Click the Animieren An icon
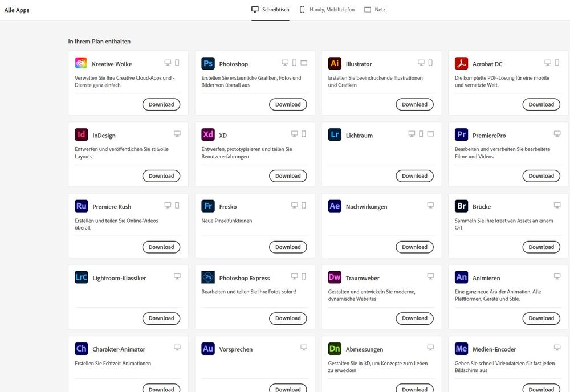This screenshot has height=392, width=570. coord(461,277)
